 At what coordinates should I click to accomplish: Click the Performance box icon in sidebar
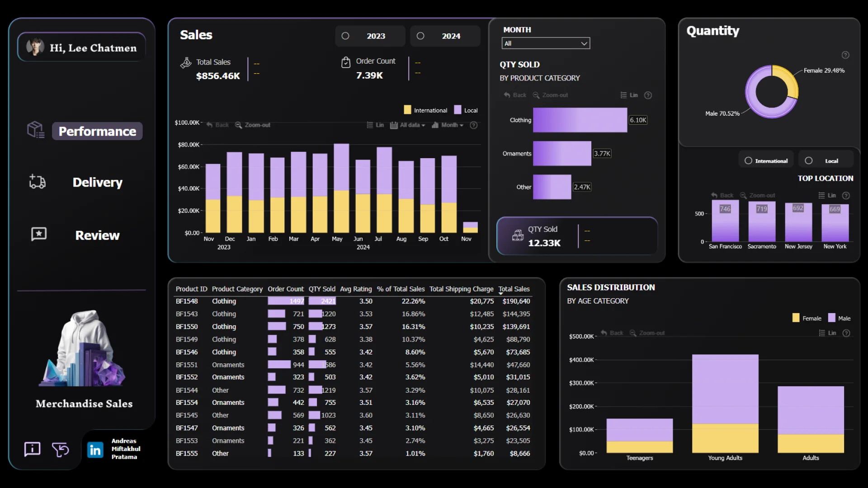tap(36, 130)
